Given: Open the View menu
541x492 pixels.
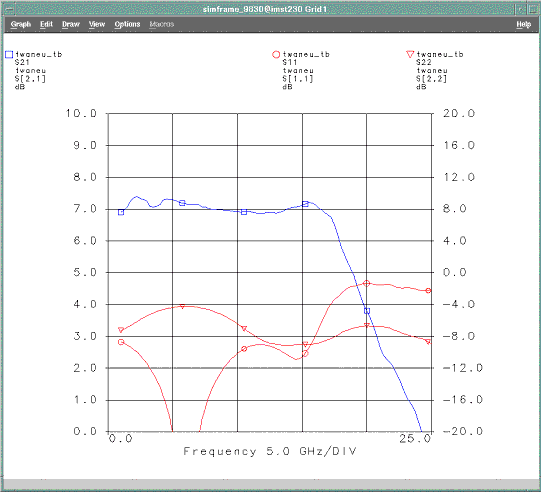Looking at the screenshot, I should pyautogui.click(x=97, y=24).
